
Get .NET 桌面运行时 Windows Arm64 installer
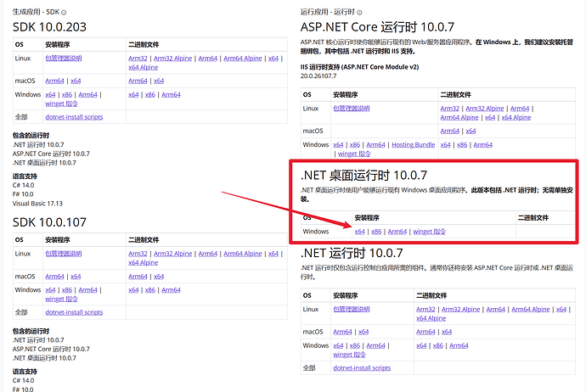pos(397,232)
